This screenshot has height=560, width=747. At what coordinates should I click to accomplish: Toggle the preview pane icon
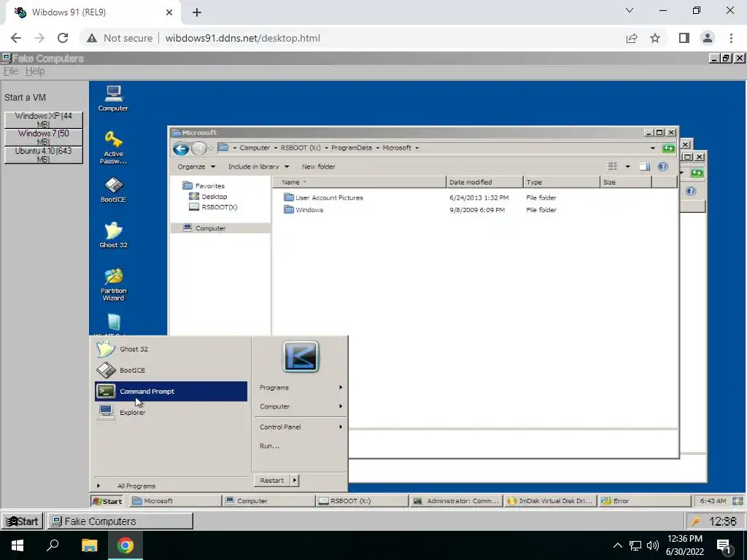(645, 166)
